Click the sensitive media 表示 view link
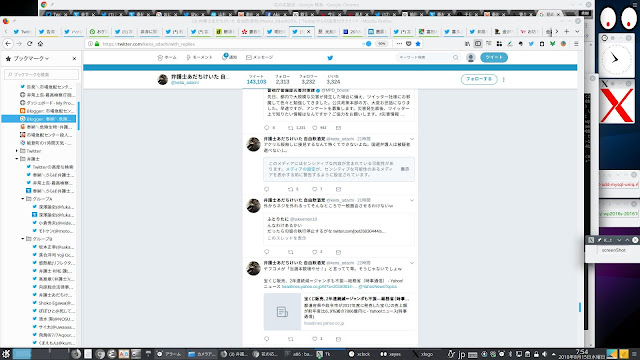 coord(404,169)
